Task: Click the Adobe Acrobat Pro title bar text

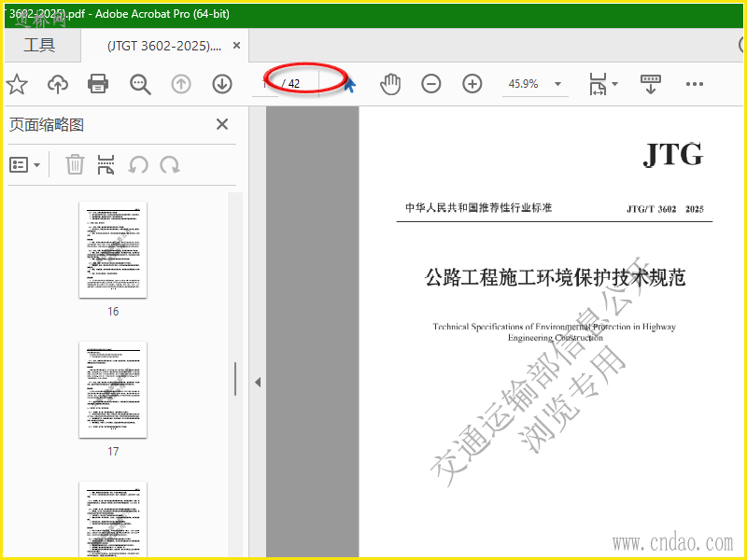Action: tap(162, 14)
